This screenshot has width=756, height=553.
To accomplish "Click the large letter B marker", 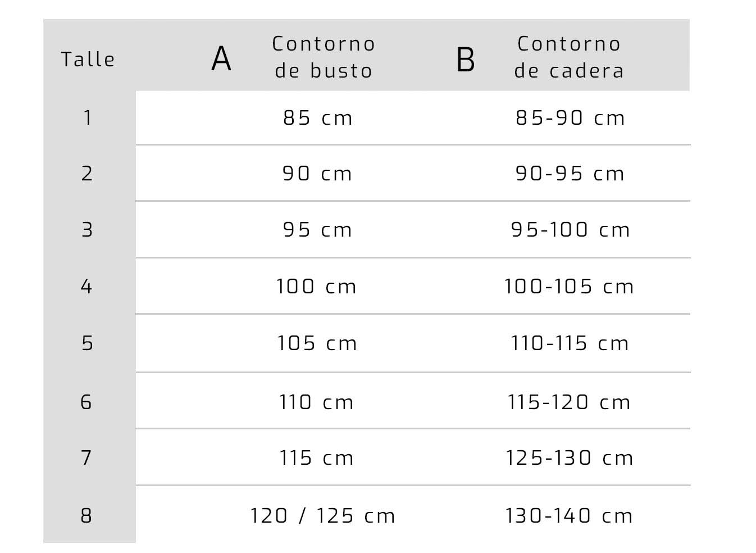I will (x=466, y=59).
